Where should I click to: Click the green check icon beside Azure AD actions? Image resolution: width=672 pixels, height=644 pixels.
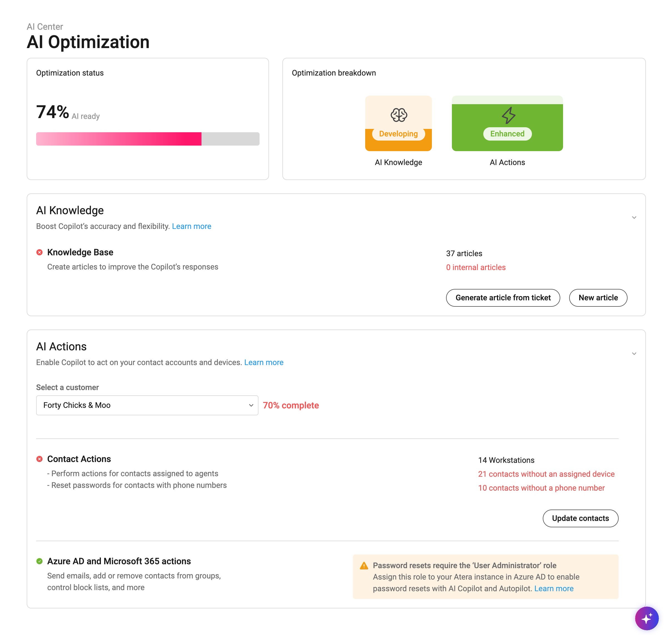[39, 561]
